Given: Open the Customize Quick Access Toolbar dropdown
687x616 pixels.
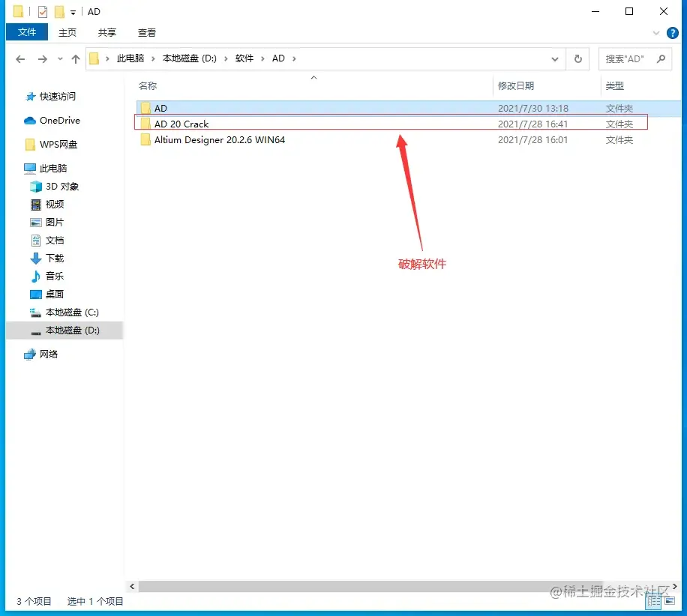Looking at the screenshot, I should tap(73, 12).
